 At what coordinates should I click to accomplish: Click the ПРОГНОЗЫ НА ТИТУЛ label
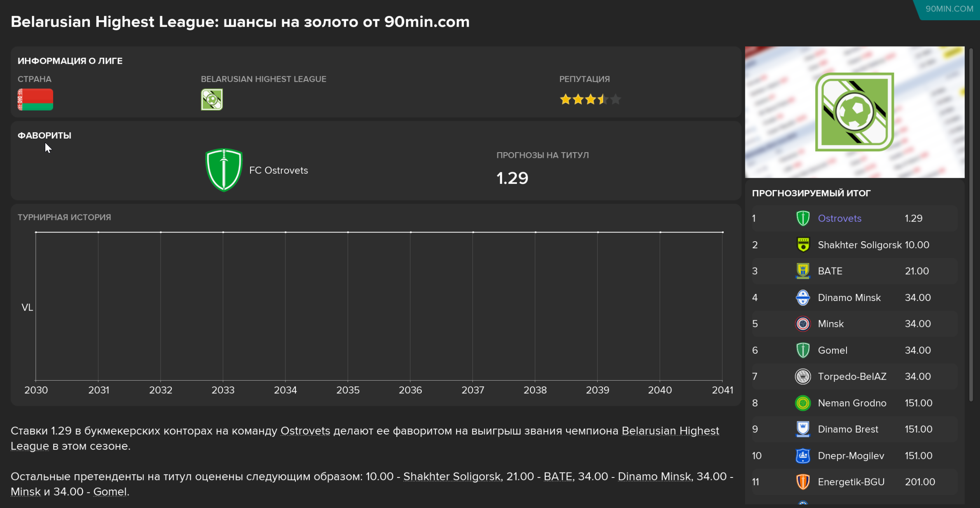[543, 155]
